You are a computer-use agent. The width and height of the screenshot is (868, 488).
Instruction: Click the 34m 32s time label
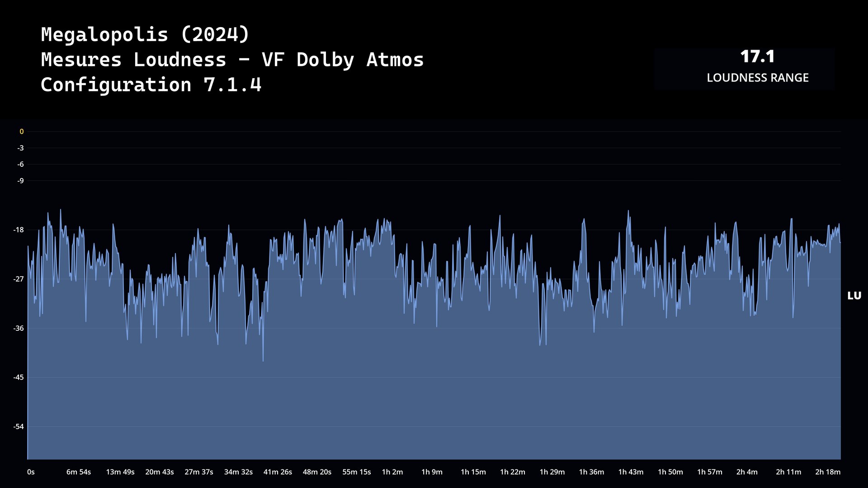(x=238, y=472)
